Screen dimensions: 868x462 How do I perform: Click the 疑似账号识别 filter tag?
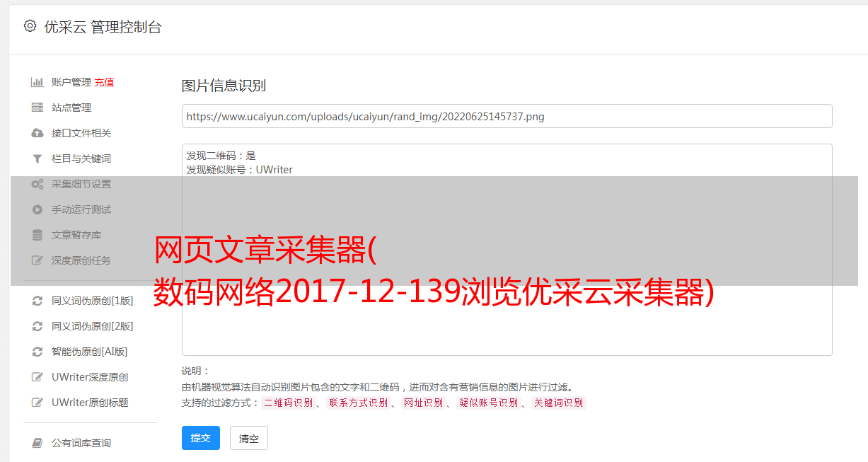[489, 403]
